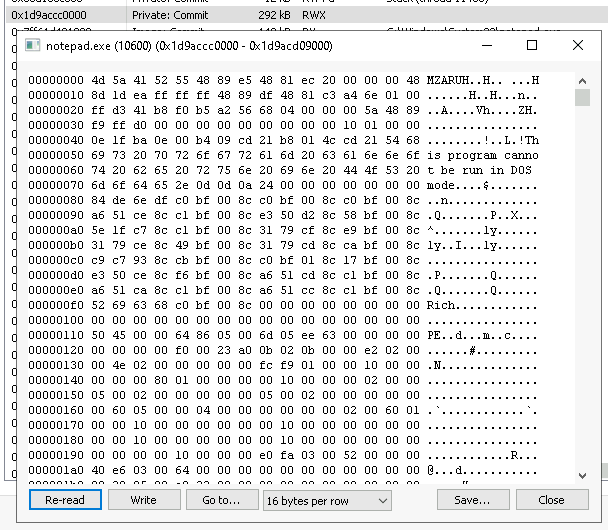Open the 16 bytes per row dropdown
608x530 pixels.
pos(326,500)
